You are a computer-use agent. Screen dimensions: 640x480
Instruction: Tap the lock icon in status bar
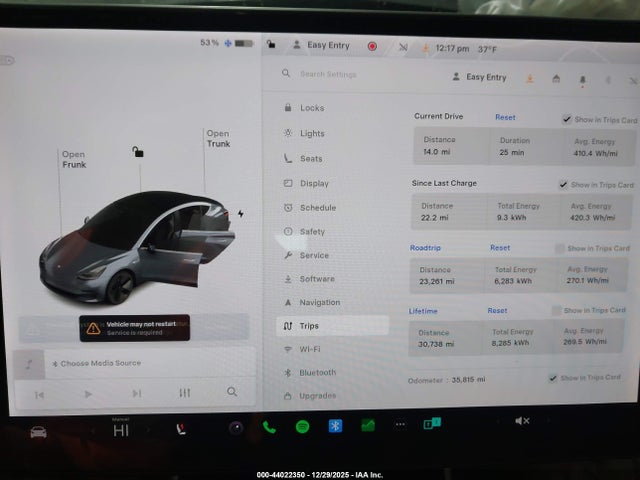pos(271,44)
